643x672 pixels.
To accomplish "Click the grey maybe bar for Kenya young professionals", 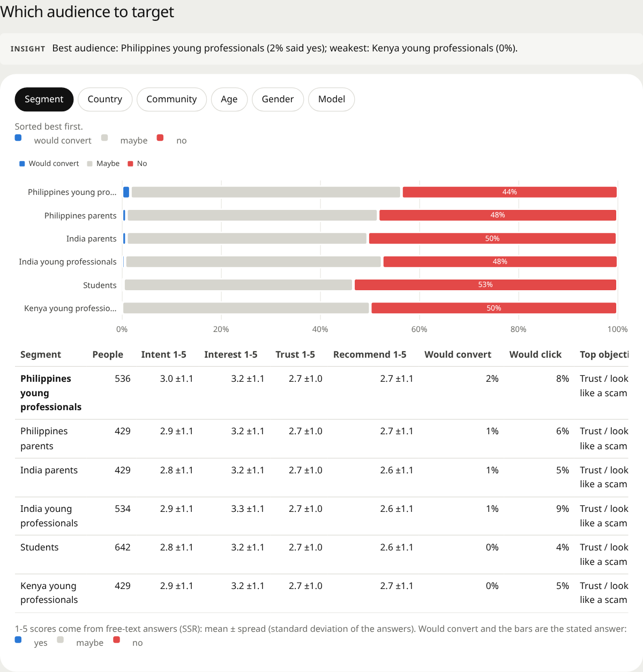I will 246,308.
